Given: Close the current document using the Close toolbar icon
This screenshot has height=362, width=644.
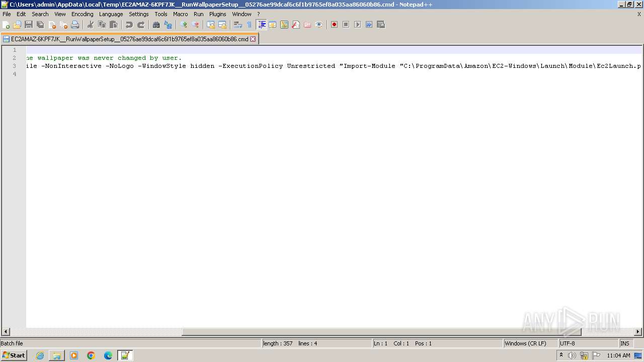Looking at the screenshot, I should coord(52,25).
